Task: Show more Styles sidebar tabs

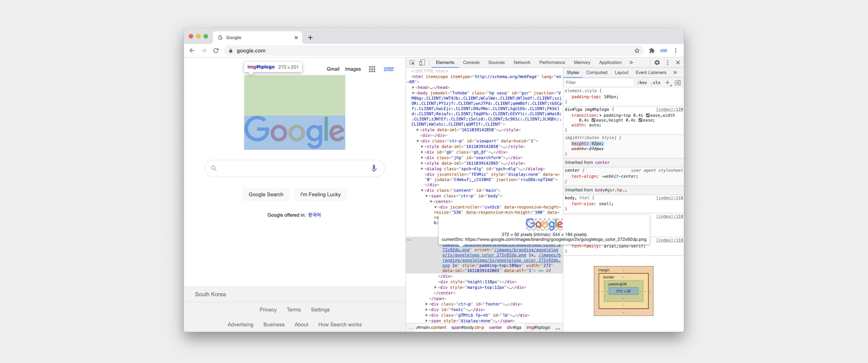Action: point(675,73)
